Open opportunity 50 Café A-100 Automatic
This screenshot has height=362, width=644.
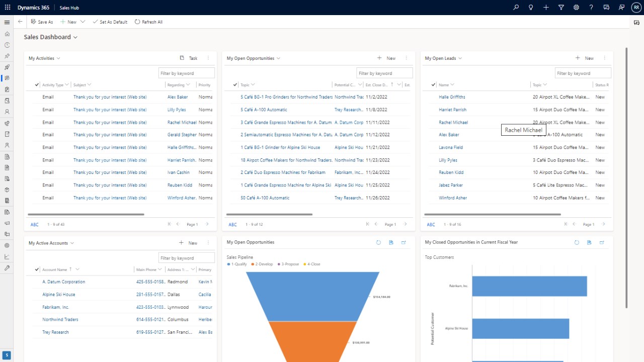pos(265,198)
